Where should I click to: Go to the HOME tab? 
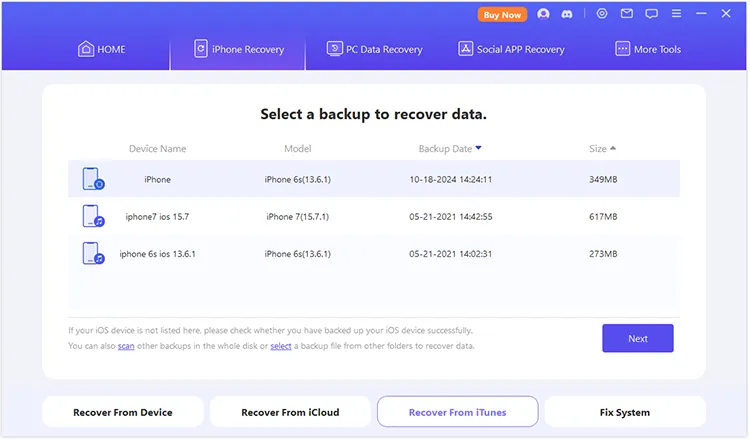point(101,49)
